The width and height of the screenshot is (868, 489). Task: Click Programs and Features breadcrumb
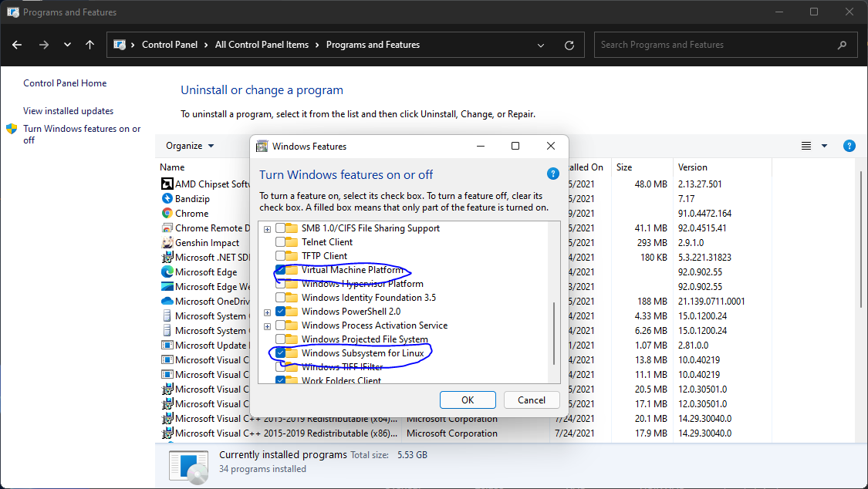tap(373, 45)
